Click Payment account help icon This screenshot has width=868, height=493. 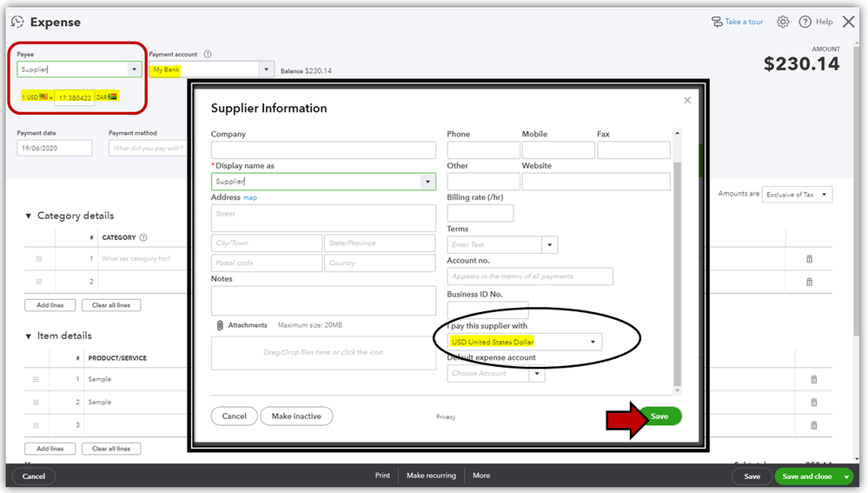pos(208,54)
